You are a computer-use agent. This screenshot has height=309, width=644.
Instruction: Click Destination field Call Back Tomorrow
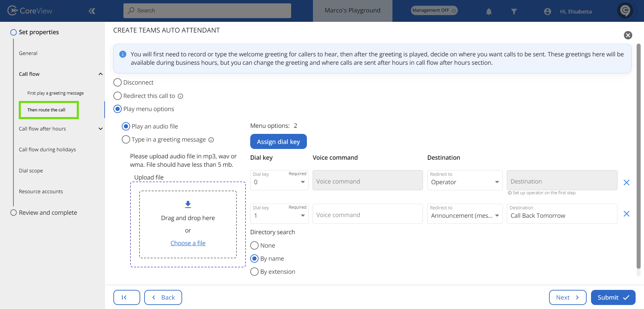pos(562,214)
